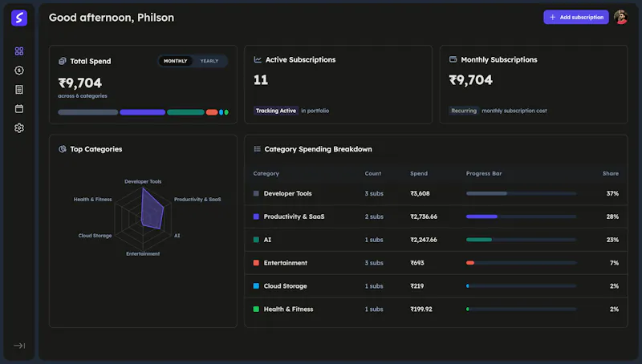Click the 23% share value
The image size is (642, 364).
click(x=612, y=240)
